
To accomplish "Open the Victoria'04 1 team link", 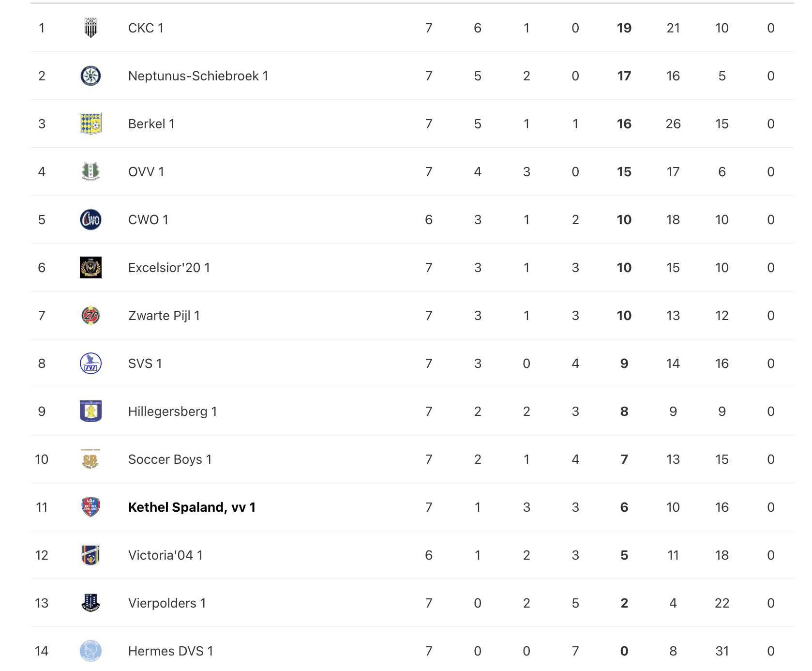I will [x=165, y=555].
